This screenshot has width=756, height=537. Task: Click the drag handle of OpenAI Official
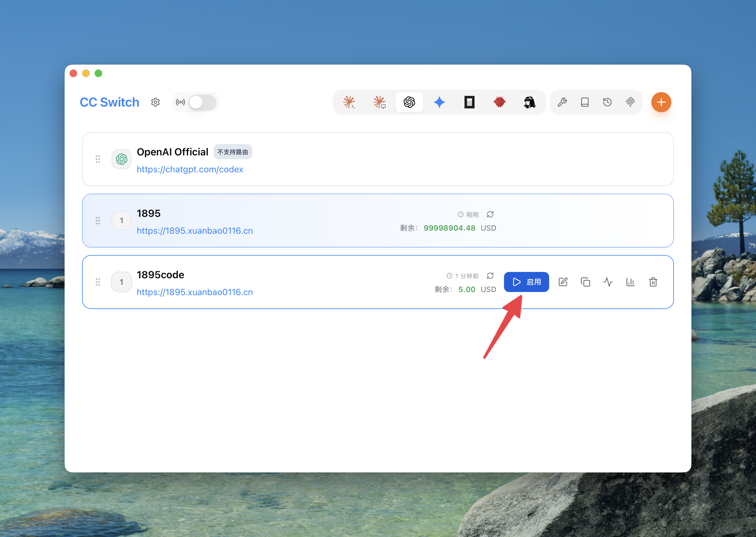pyautogui.click(x=98, y=159)
